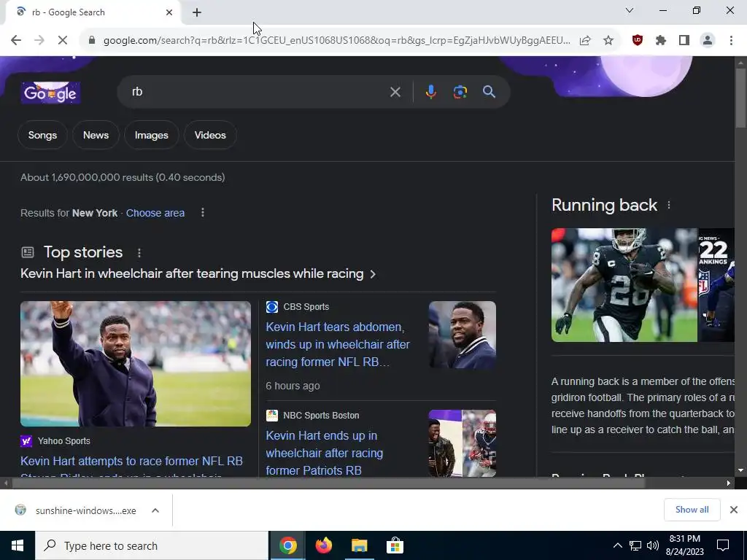Open the NBC Sports Boston story thumbnail

pos(462,443)
